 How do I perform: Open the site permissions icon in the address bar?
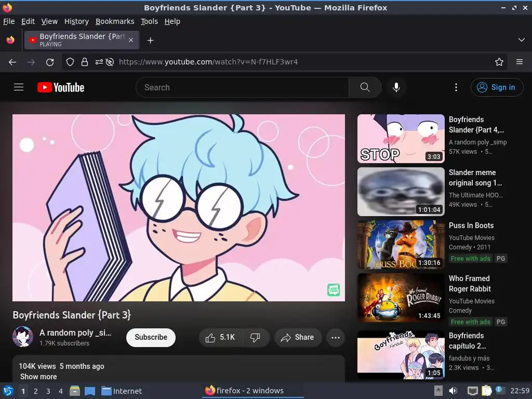point(99,62)
